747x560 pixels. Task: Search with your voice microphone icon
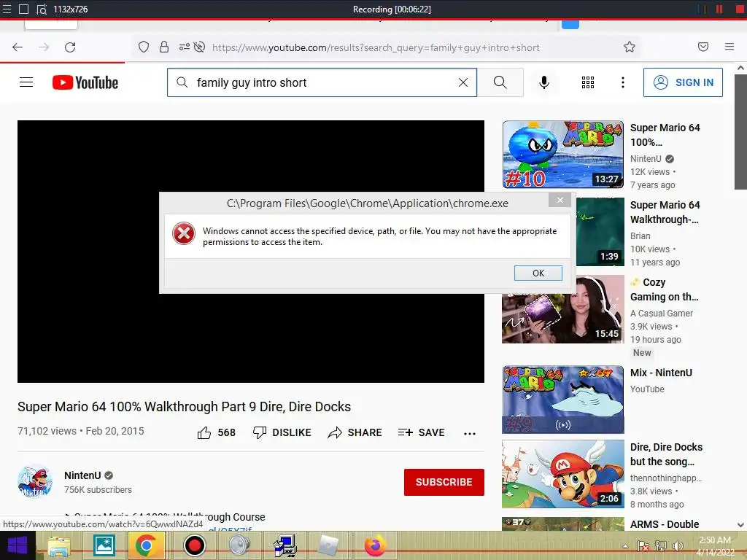point(543,82)
